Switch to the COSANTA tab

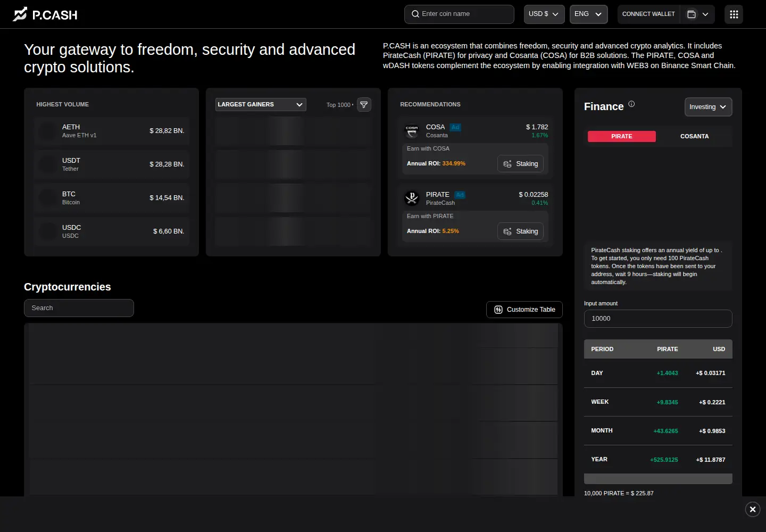pyautogui.click(x=694, y=136)
